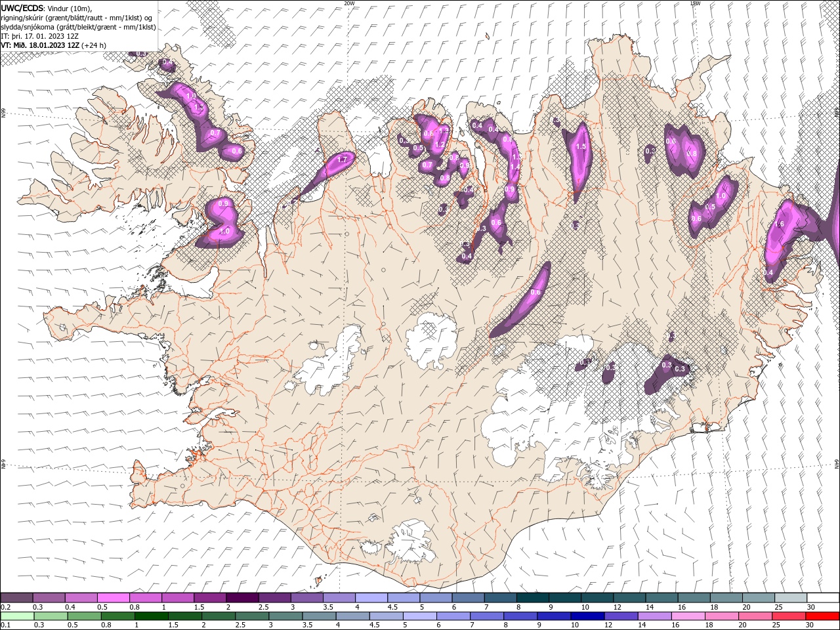Screen dimensions: 840x630
Task: Select the 1.5 magenta-purple swatch, upper legend
Action: click(210, 598)
